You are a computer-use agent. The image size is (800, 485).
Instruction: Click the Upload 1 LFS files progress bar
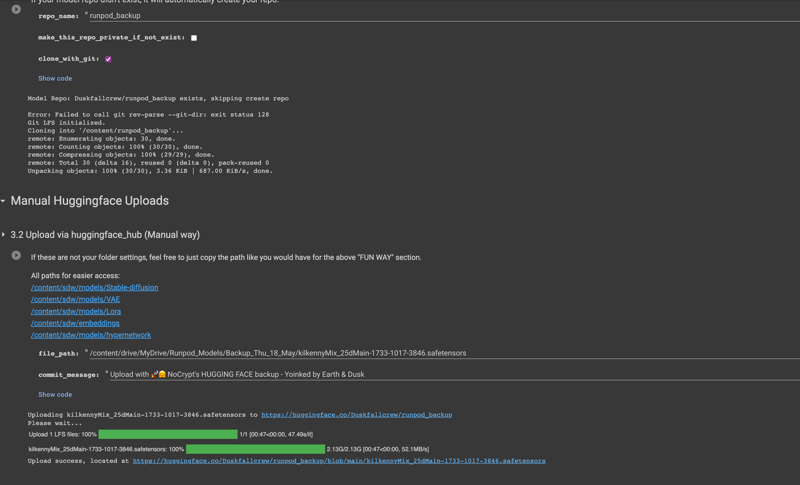tap(168, 435)
